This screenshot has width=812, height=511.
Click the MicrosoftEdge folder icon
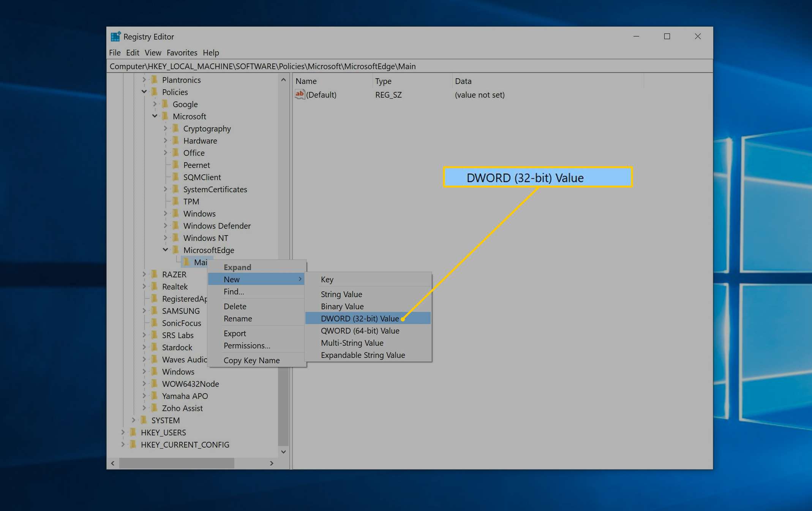click(x=175, y=250)
